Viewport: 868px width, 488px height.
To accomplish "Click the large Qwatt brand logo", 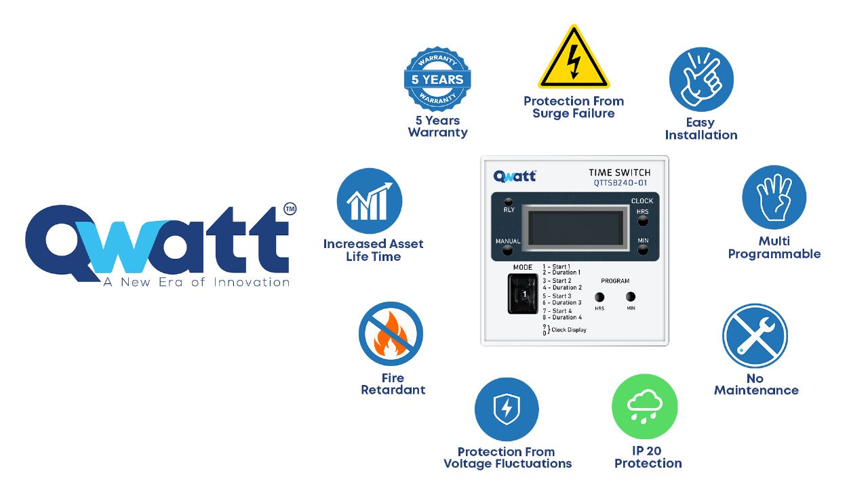I will click(x=160, y=246).
